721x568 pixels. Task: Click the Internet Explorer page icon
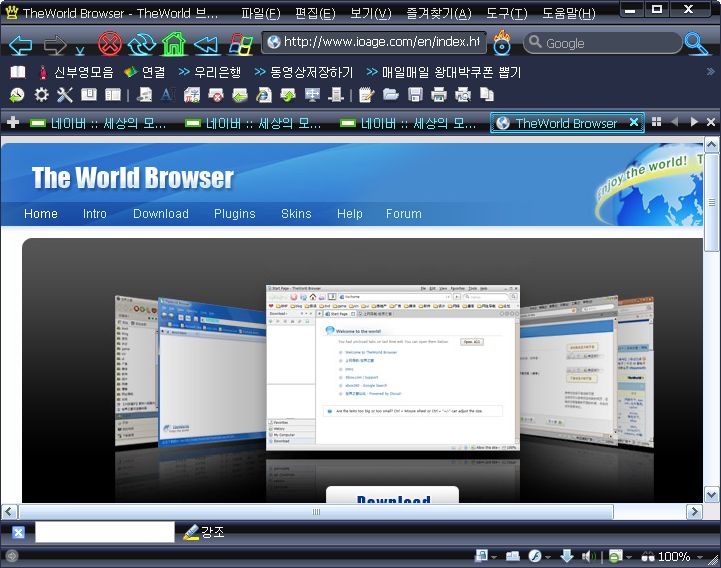[264, 95]
